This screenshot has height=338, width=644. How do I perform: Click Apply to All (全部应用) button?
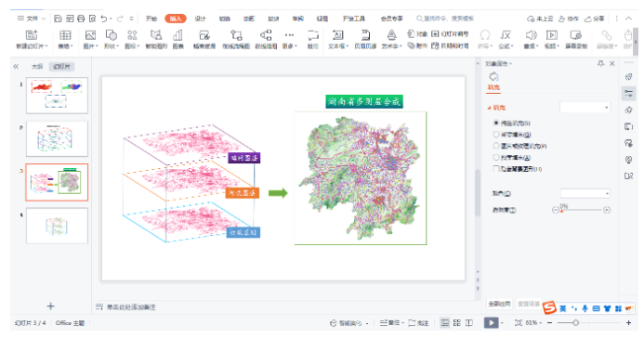pyautogui.click(x=499, y=304)
